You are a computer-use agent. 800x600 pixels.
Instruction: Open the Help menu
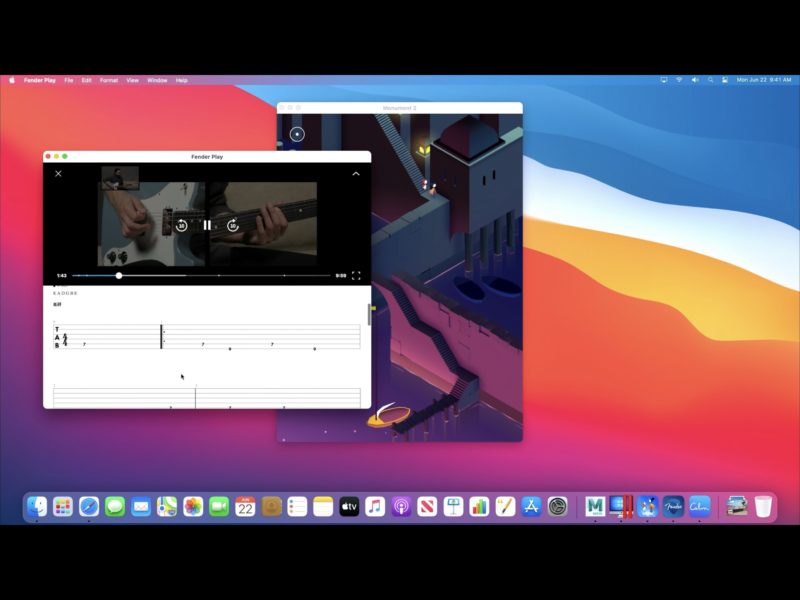click(182, 80)
